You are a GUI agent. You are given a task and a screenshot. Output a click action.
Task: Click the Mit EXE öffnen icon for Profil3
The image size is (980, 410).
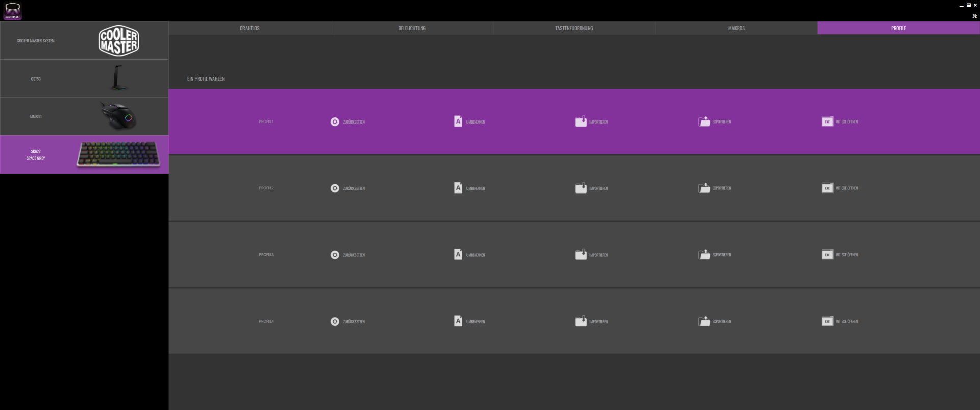(x=827, y=254)
